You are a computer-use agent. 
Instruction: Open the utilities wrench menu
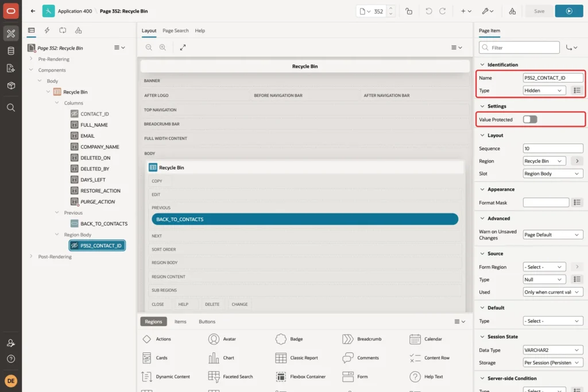(488, 11)
